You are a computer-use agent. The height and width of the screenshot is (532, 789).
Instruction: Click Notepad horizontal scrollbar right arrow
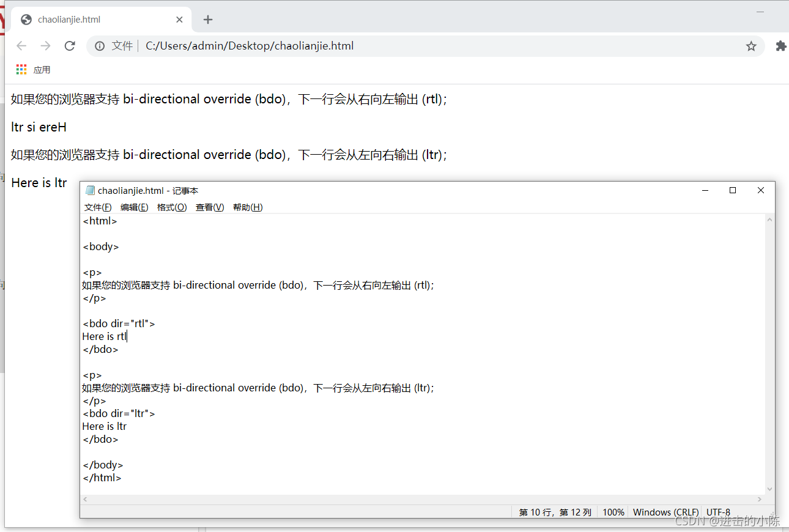[x=760, y=500]
